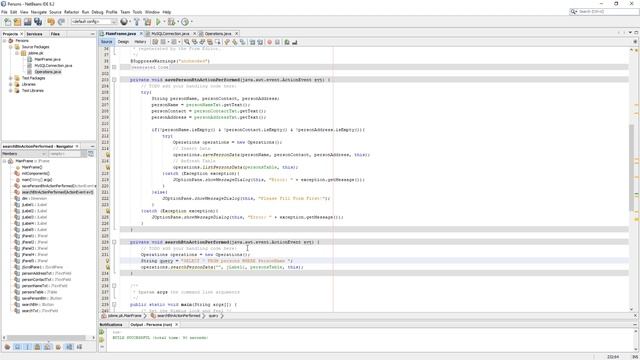The width and height of the screenshot is (640, 360).
Task: Click the Save All toolbar icon
Action: coord(38,22)
